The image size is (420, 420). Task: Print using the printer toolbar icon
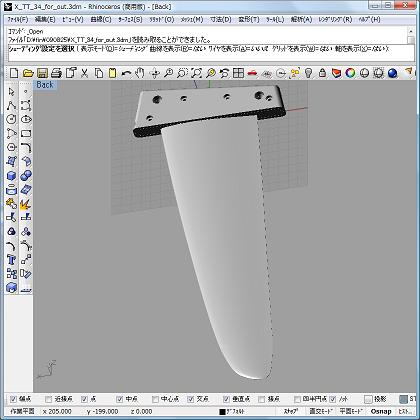pos(56,73)
